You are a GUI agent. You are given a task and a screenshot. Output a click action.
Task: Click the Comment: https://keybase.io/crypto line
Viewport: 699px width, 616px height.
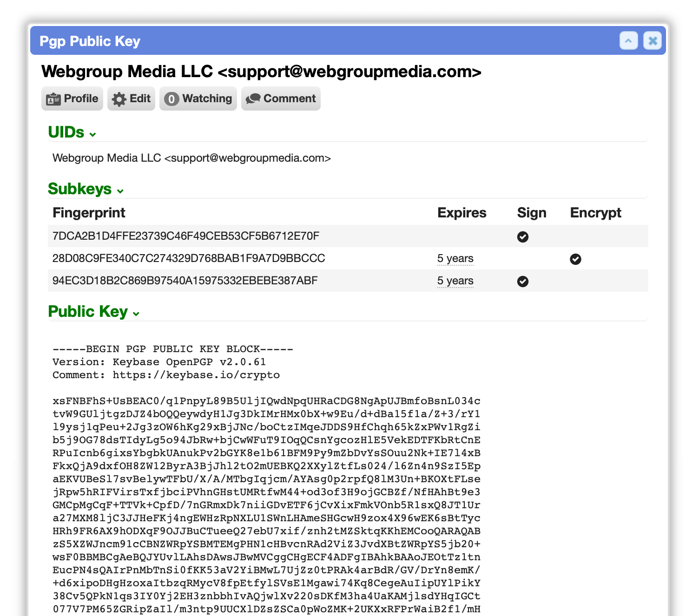[x=166, y=375]
